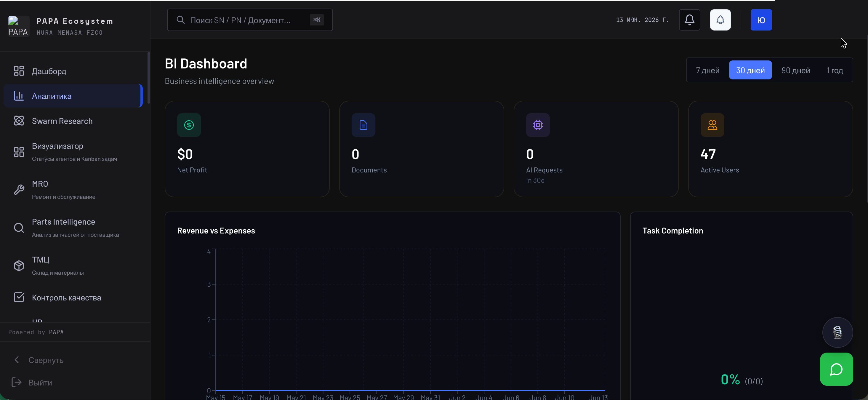Click the Task Completion heading
The width and height of the screenshot is (868, 400).
tap(672, 231)
